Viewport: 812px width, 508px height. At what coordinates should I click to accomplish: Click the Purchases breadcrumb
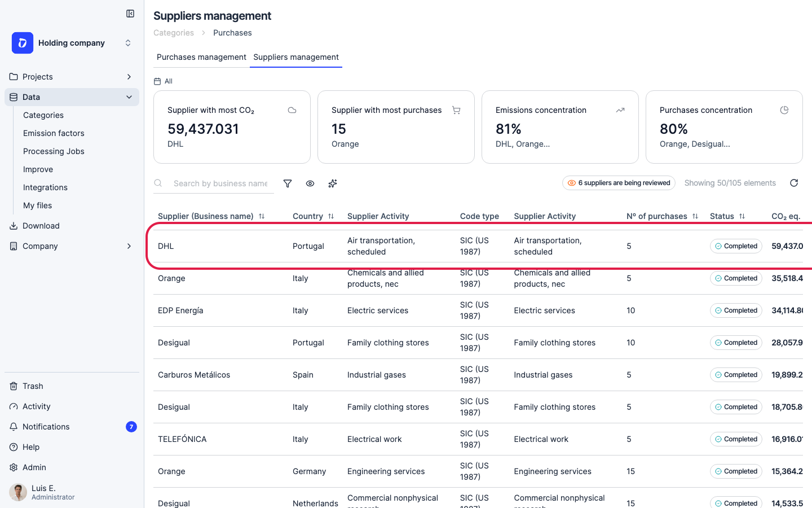coord(232,33)
